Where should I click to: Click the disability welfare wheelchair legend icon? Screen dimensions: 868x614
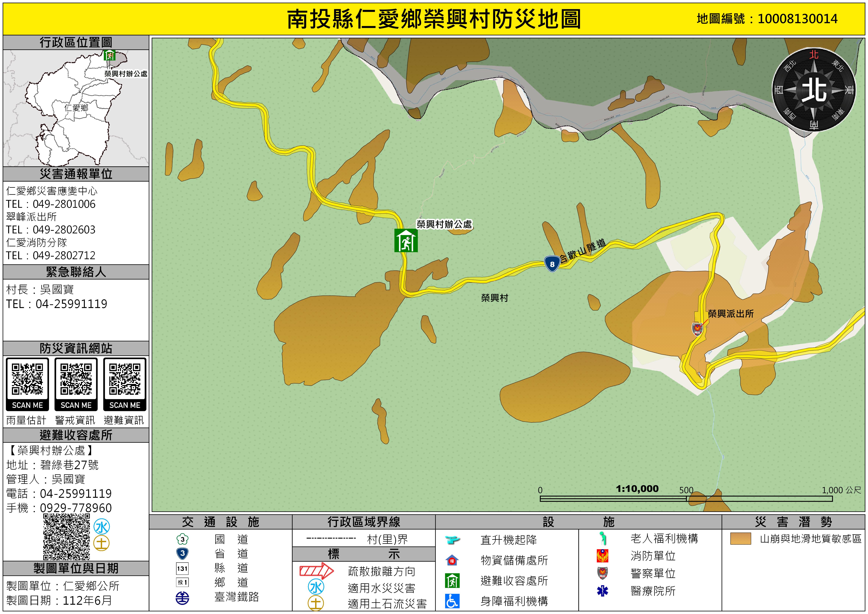[x=452, y=601]
